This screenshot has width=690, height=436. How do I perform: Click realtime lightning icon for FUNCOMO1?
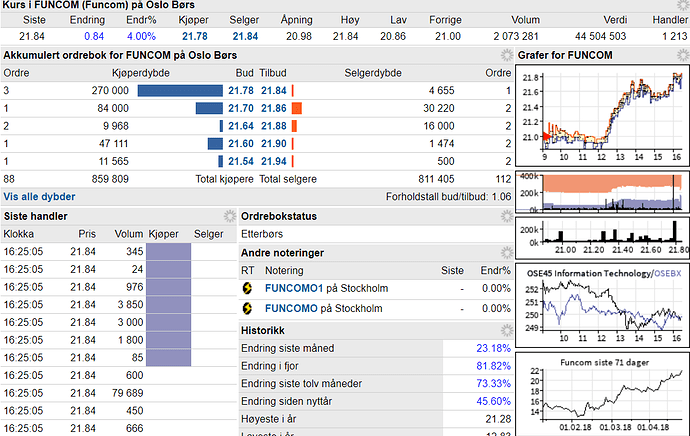247,288
